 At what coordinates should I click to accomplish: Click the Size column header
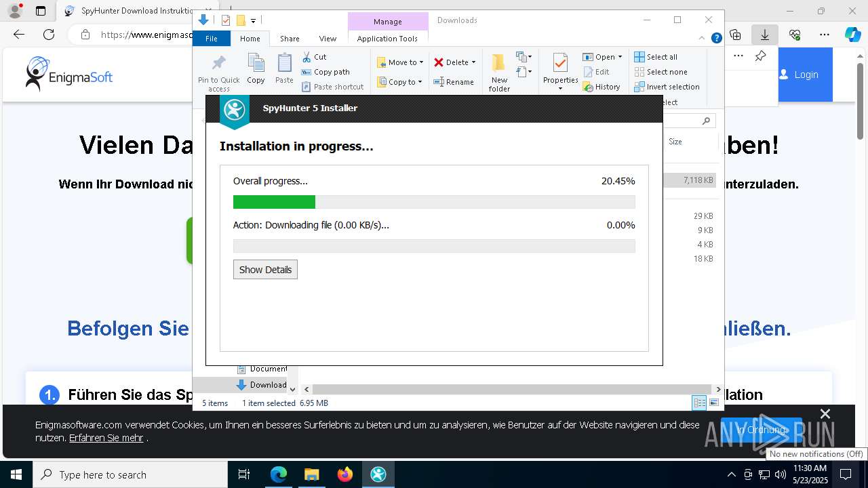[675, 142]
